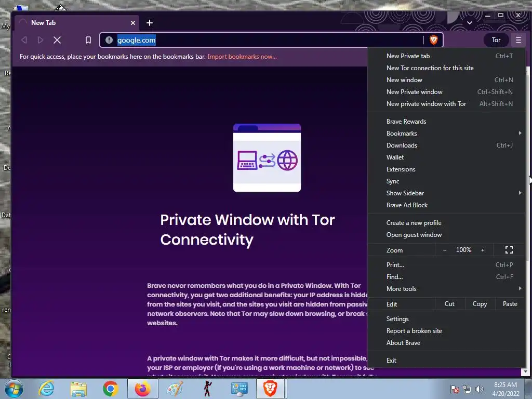
Task: View site info icon beside google.com
Action: tap(109, 40)
